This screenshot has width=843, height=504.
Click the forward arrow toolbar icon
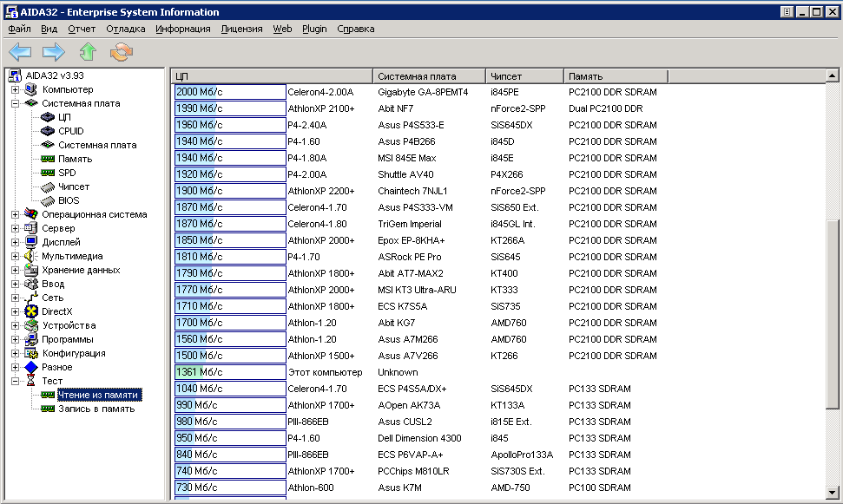click(54, 52)
